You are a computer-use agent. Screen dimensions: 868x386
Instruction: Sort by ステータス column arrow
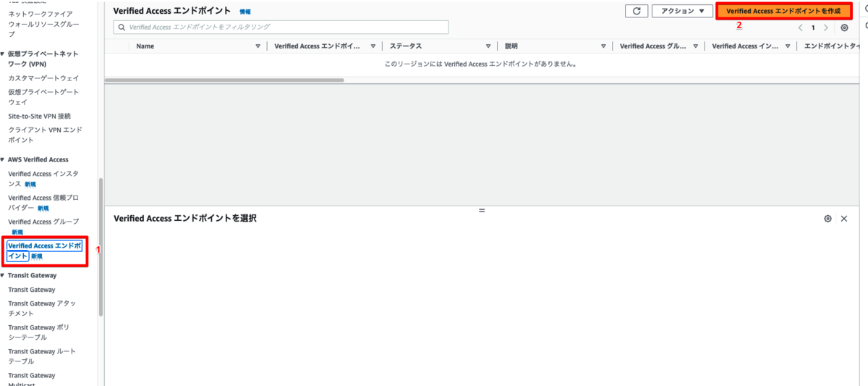point(488,46)
